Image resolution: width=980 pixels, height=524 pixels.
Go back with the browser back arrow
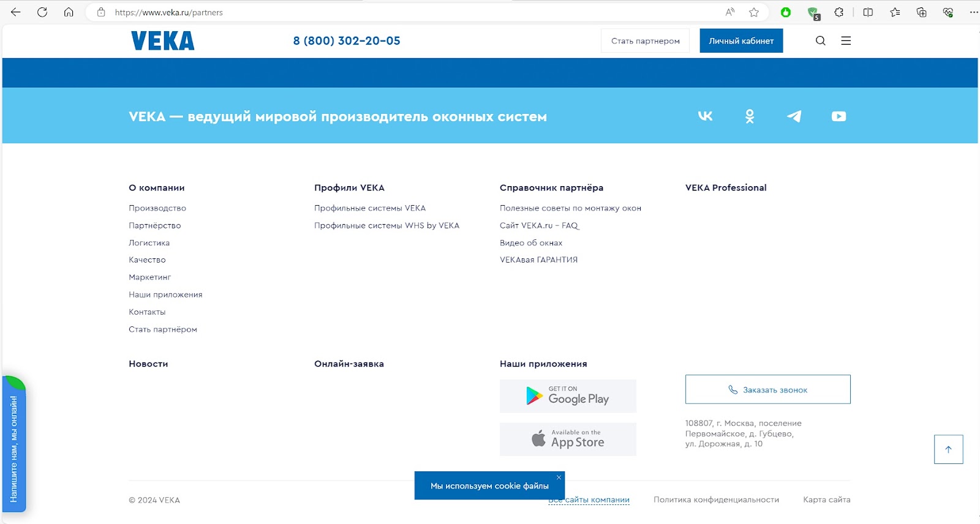pyautogui.click(x=16, y=12)
